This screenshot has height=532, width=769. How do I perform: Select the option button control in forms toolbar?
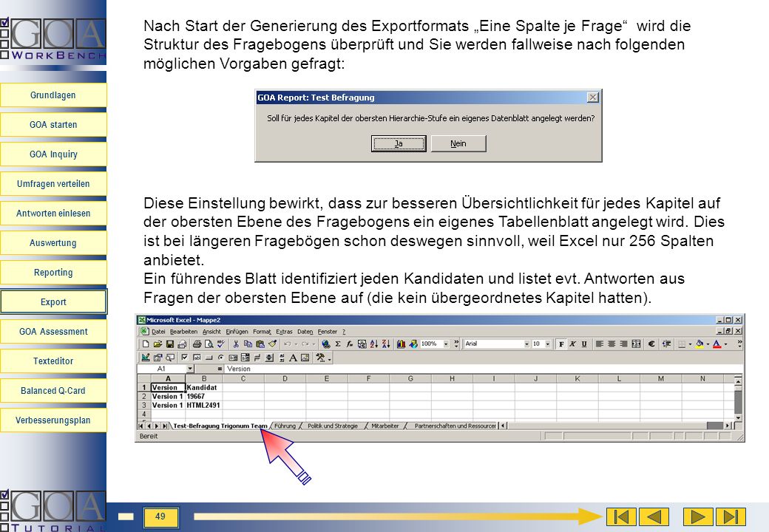click(220, 358)
